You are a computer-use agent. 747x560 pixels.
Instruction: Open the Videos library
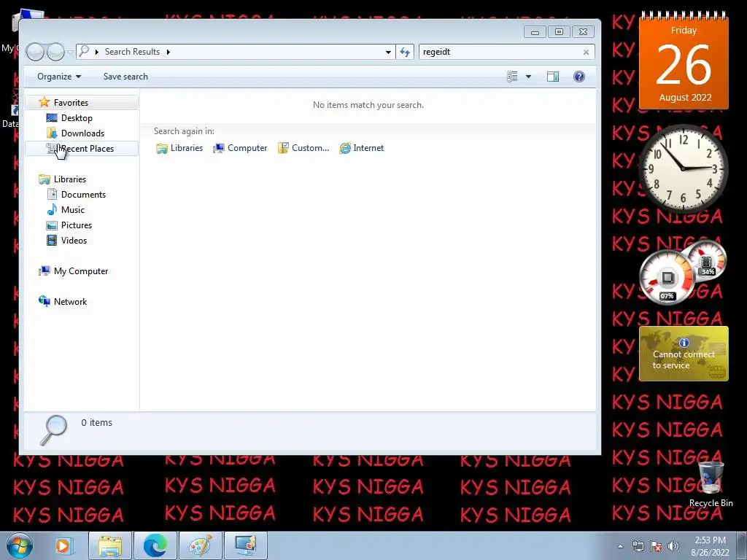(x=74, y=240)
